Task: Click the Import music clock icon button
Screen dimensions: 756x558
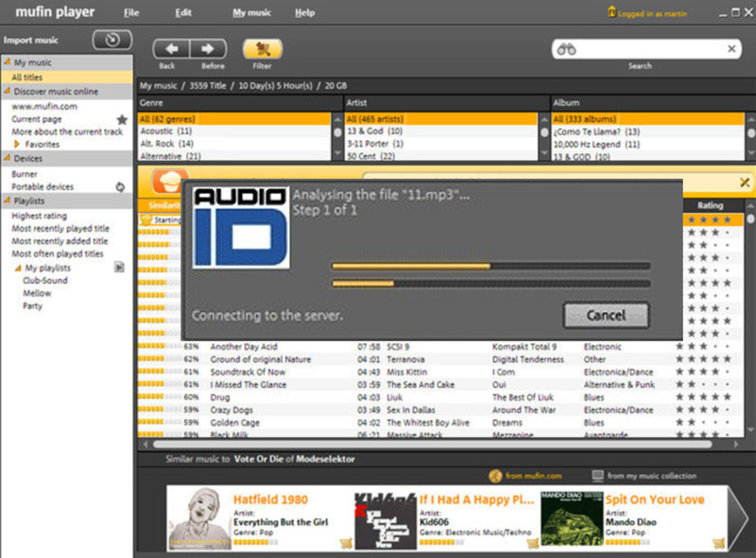Action: click(112, 40)
